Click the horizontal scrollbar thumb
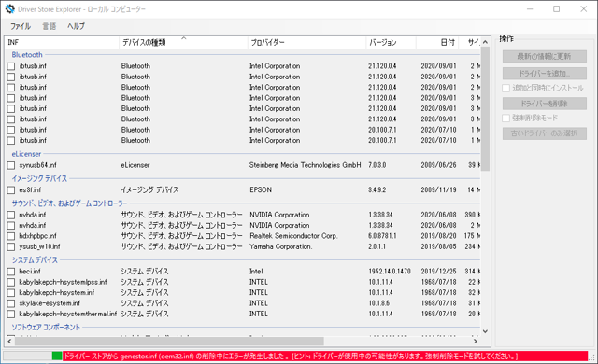 point(169,342)
